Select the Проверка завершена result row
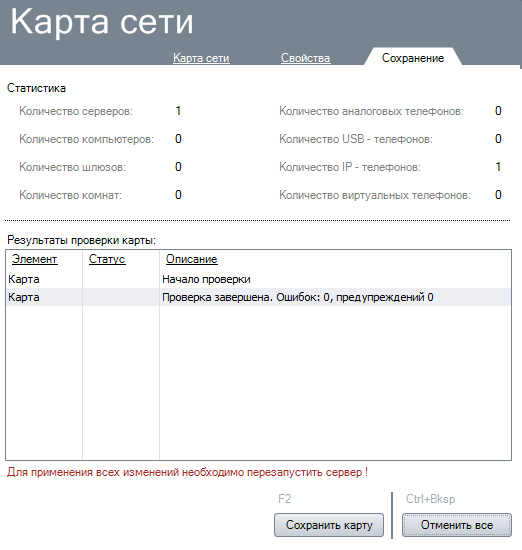This screenshot has width=522, height=550. tap(258, 297)
